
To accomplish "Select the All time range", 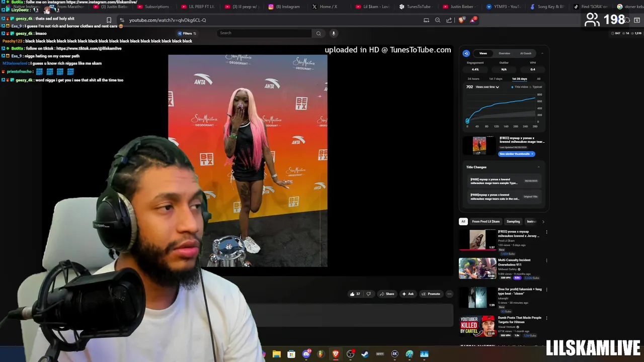I will 538,79.
